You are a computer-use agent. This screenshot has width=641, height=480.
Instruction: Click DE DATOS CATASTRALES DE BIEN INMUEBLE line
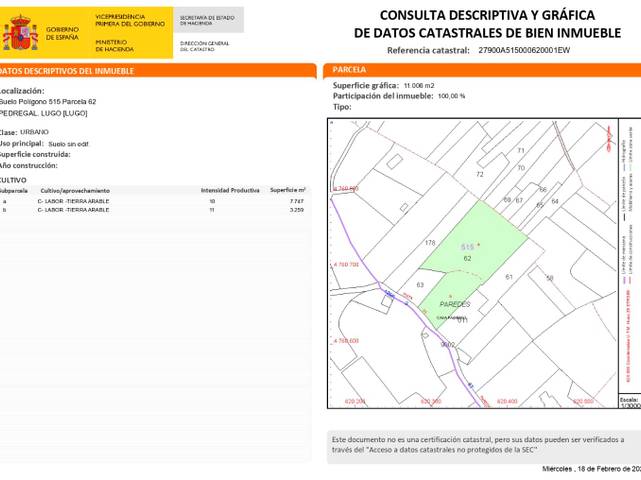coord(487,33)
